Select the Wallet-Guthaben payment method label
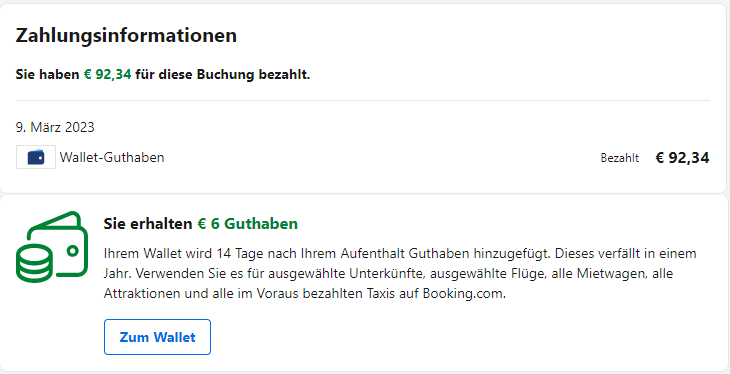Viewport: 730px width, 374px height. tap(112, 157)
